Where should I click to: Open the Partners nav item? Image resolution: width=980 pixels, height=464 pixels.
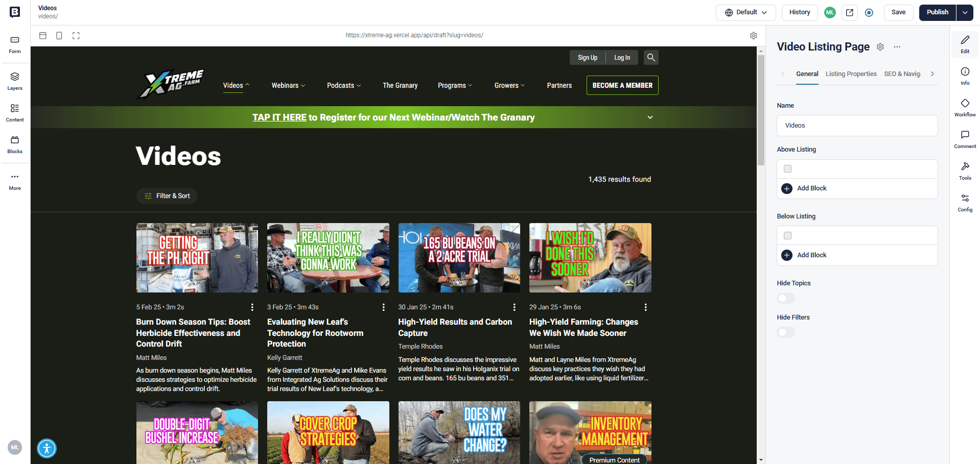[x=559, y=85]
